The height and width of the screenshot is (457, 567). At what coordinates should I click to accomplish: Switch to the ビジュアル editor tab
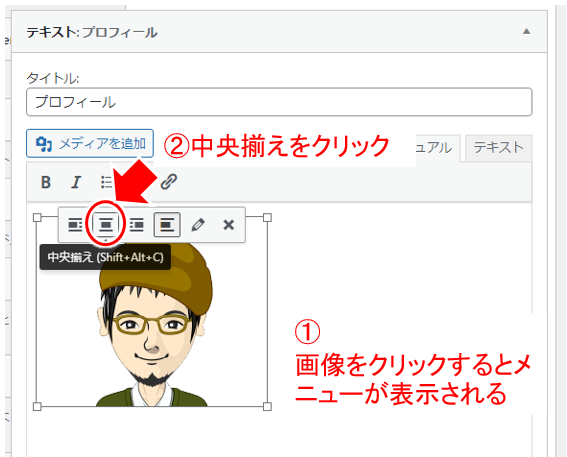pos(438,148)
